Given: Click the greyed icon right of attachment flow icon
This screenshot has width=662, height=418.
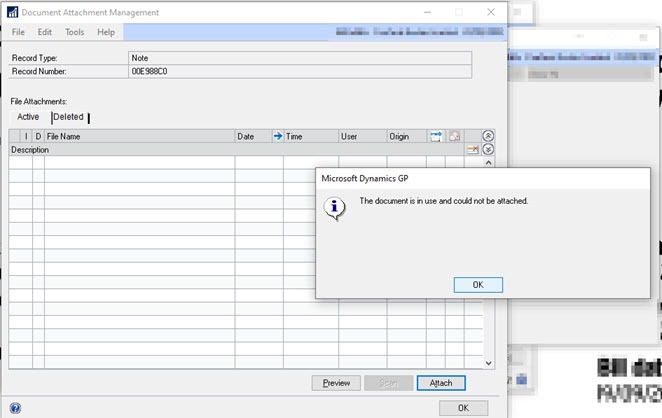Looking at the screenshot, I should point(454,136).
